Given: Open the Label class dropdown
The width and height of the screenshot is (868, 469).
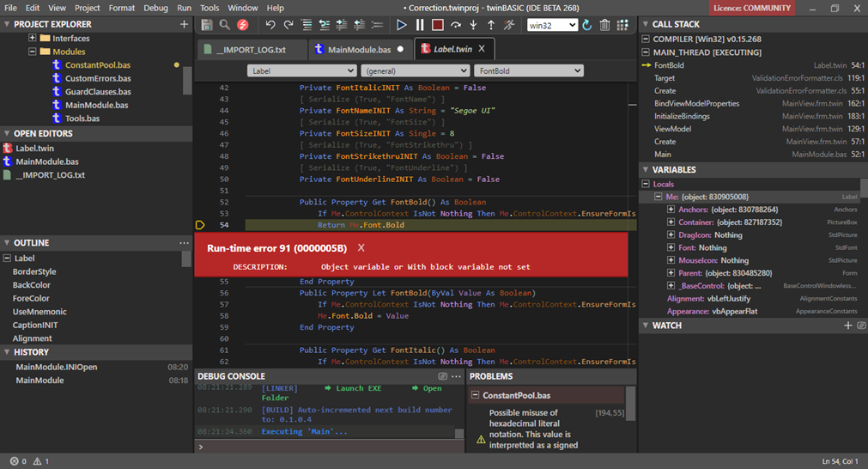Looking at the screenshot, I should 301,71.
